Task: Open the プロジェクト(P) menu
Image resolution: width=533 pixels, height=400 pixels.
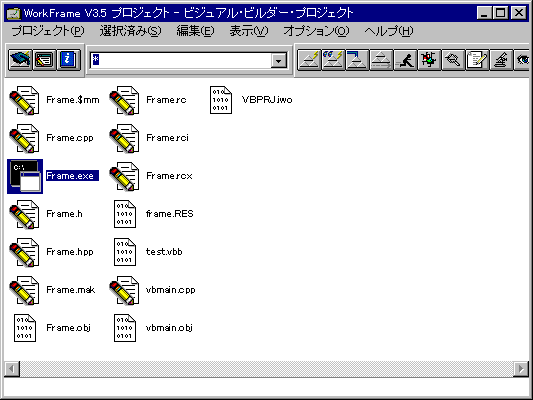Action: [x=48, y=31]
